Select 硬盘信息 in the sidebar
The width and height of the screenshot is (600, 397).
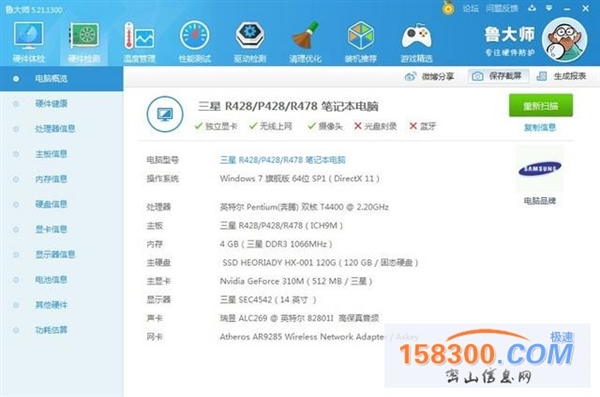[x=51, y=204]
